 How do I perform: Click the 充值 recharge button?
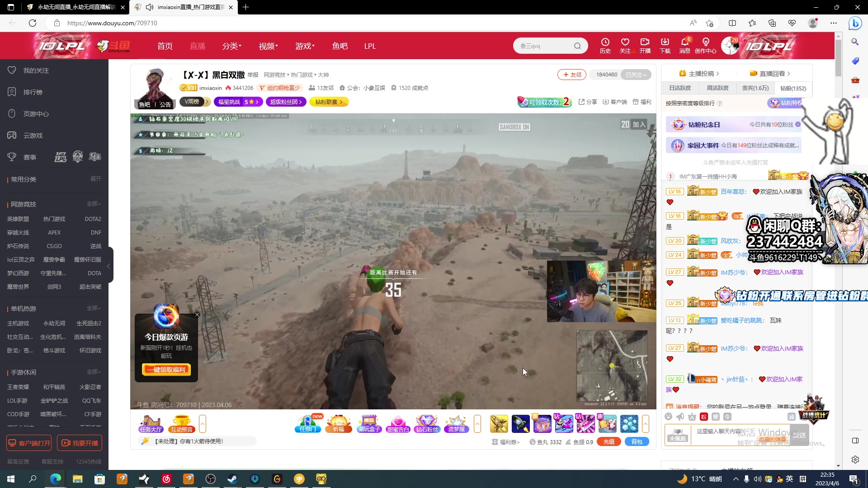[x=609, y=441]
